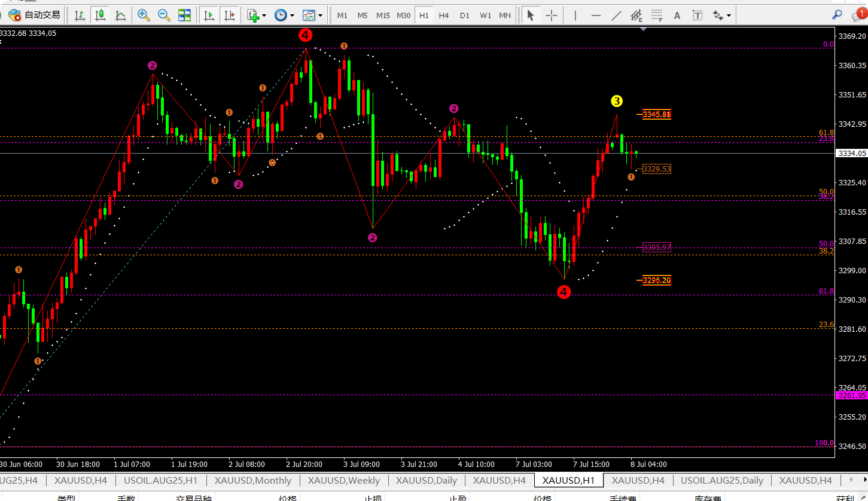Select the text (A) drawing tool
868x501 pixels.
coord(677,15)
